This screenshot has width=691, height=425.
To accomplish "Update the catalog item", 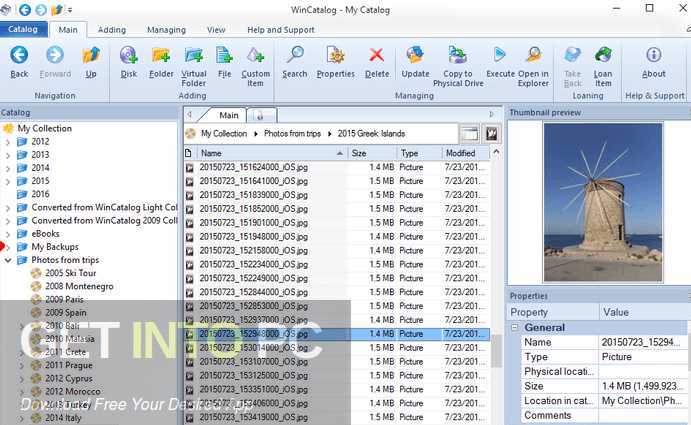I will click(x=415, y=62).
